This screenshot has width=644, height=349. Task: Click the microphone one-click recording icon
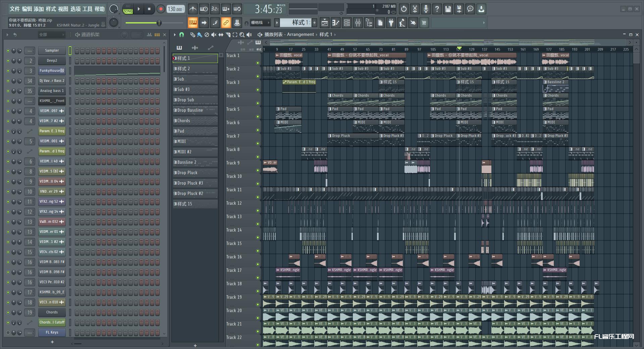pyautogui.click(x=426, y=9)
